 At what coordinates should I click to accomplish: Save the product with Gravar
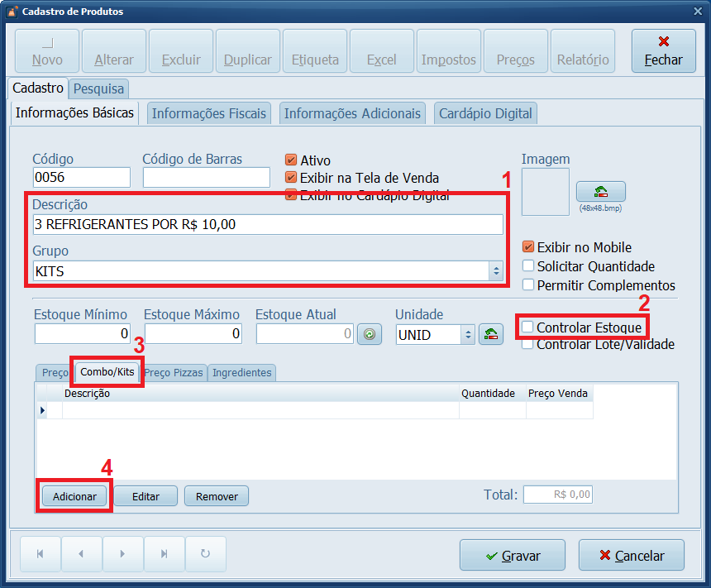tap(512, 556)
